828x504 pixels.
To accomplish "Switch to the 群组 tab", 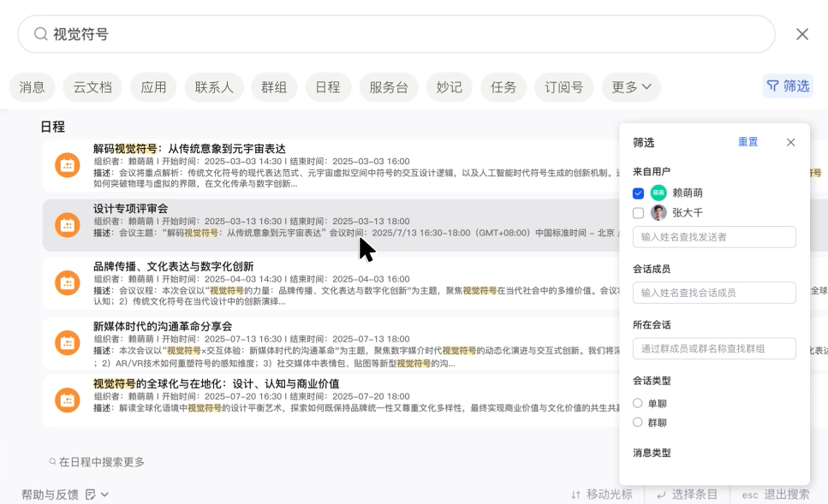I will click(274, 87).
